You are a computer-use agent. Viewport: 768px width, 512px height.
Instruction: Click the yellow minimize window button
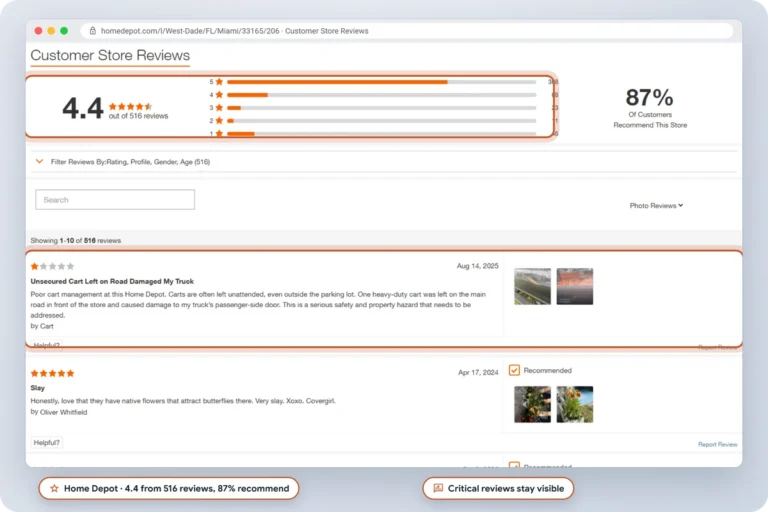pyautogui.click(x=51, y=31)
